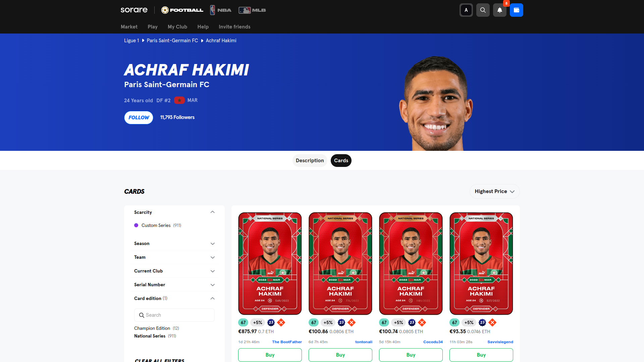Screen dimensions: 644x362
Task: Open the notifications bell icon
Action: pyautogui.click(x=500, y=10)
